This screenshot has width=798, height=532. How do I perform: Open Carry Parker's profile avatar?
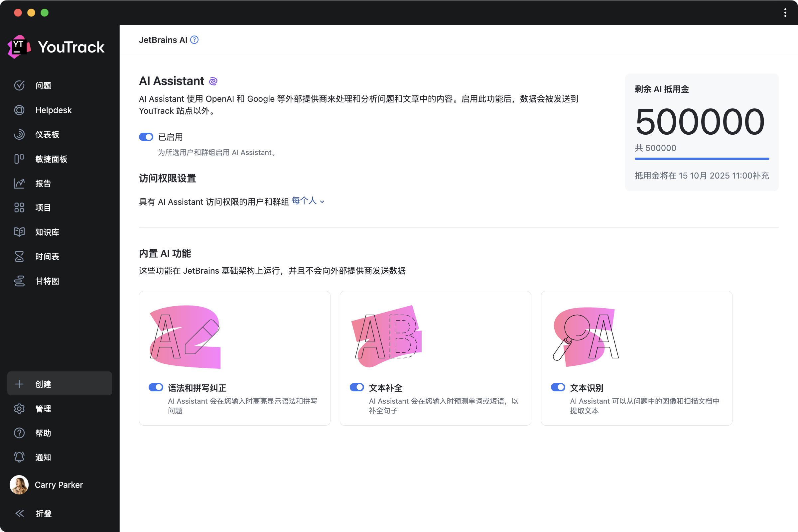coord(19,485)
